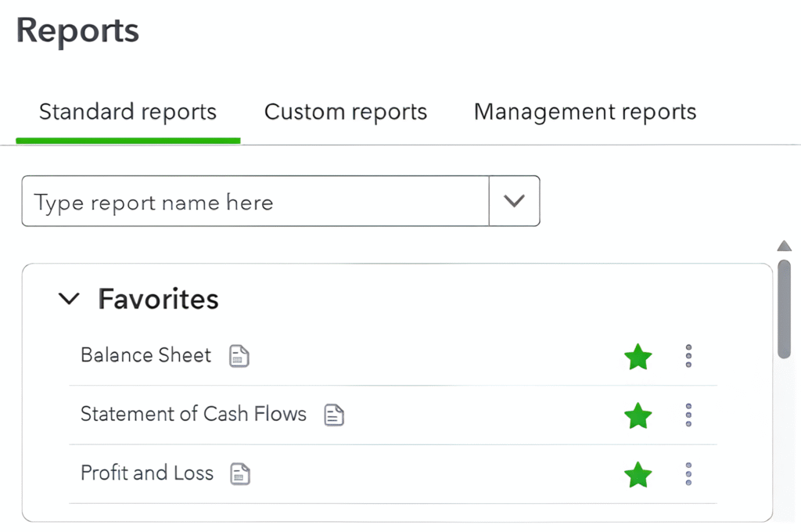The image size is (801, 532).
Task: Unfavorite the Balance Sheet report
Action: [x=638, y=356]
